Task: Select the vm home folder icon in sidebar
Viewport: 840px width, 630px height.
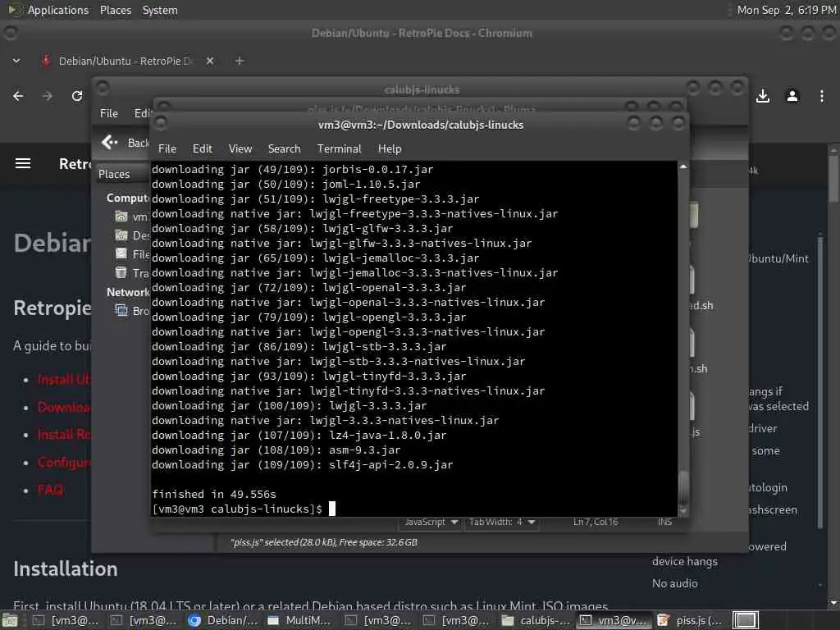Action: click(121, 217)
